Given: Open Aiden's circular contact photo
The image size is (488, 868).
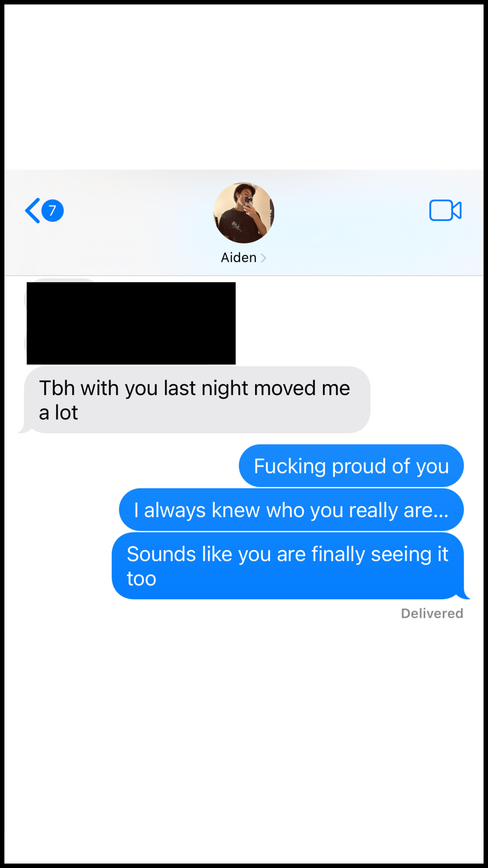Looking at the screenshot, I should [x=243, y=213].
